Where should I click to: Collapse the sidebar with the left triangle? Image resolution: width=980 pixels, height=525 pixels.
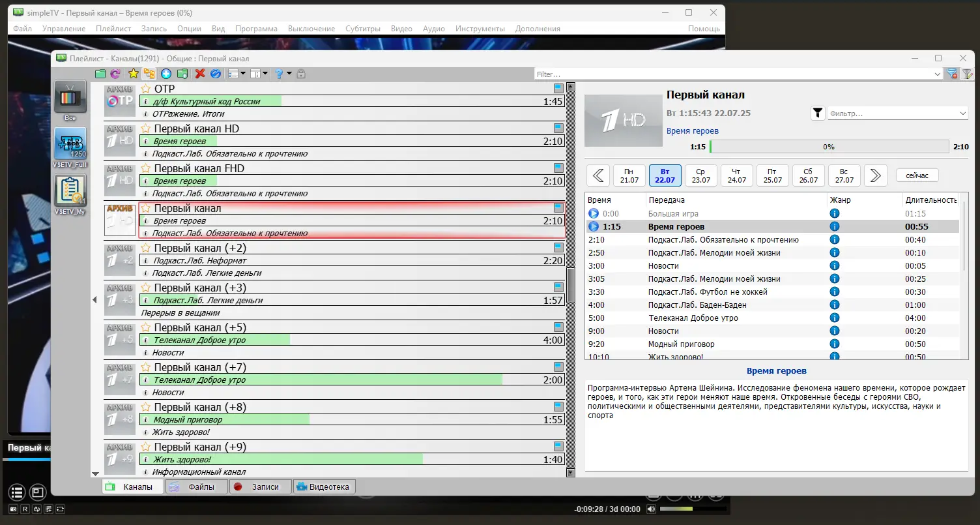tap(94, 300)
